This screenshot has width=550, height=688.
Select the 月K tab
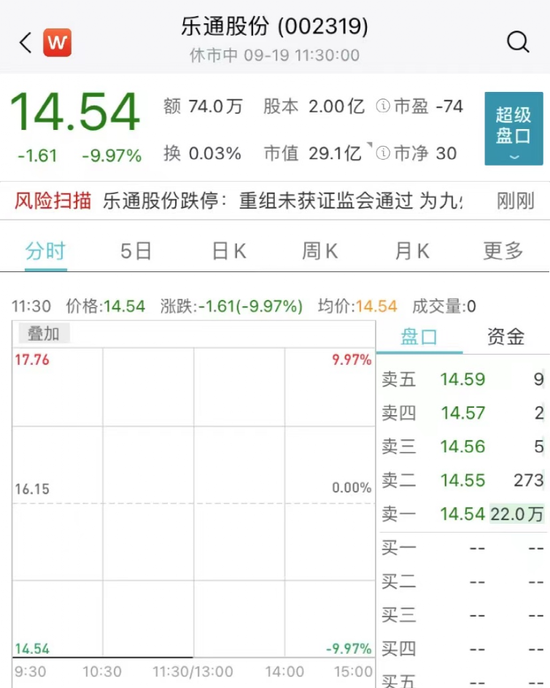pyautogui.click(x=412, y=251)
